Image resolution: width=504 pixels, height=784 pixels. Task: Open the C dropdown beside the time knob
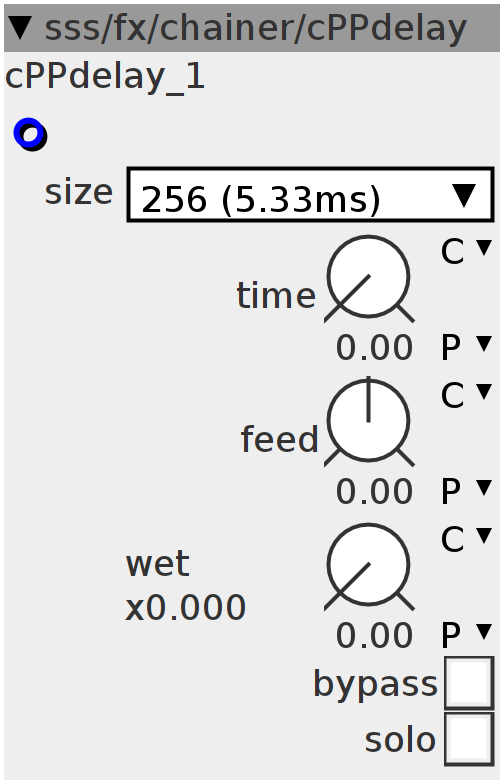click(466, 251)
